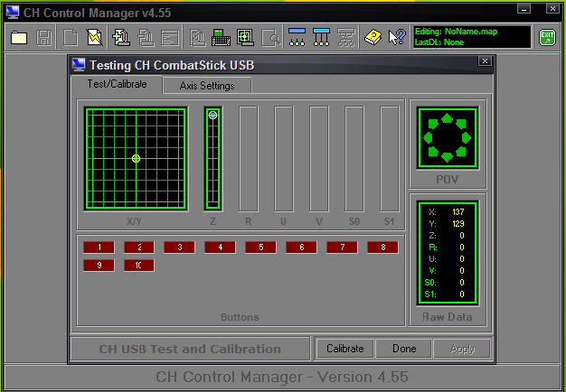Click the blank new page icon
The image size is (566, 392).
pos(70,37)
